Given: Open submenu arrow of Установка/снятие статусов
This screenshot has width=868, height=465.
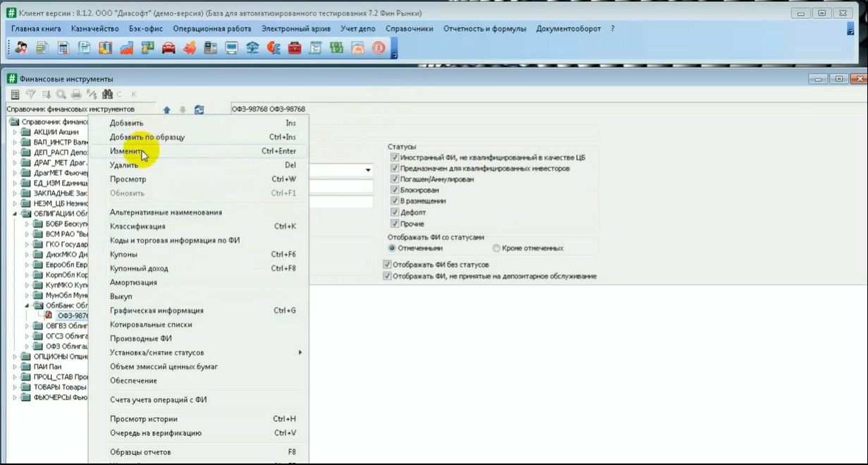Looking at the screenshot, I should coord(300,353).
